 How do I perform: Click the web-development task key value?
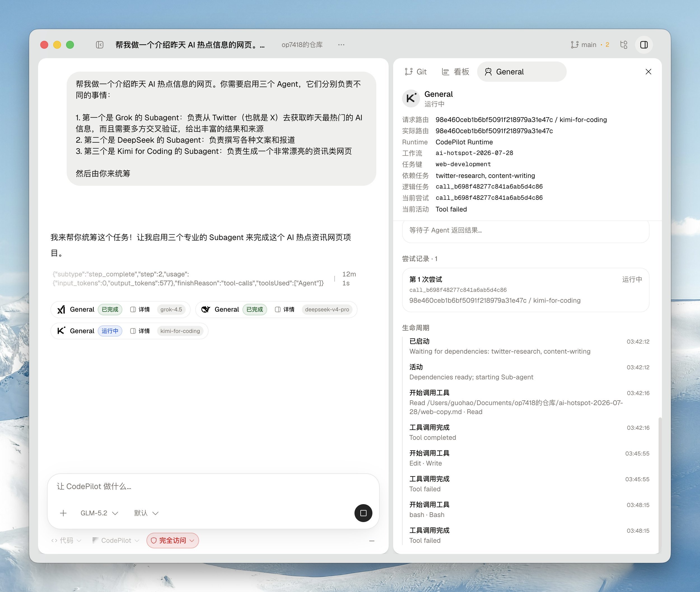coord(463,164)
